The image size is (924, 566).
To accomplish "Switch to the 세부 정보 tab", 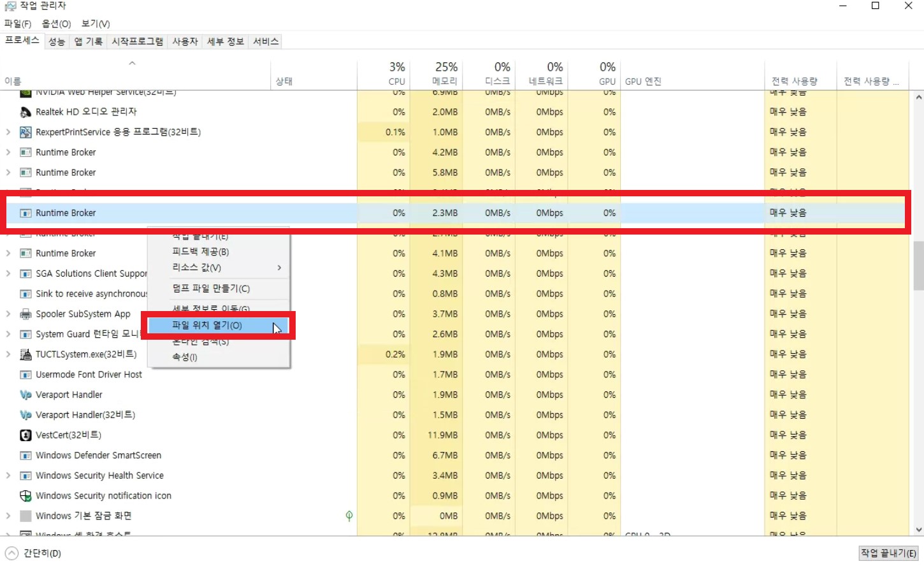I will [226, 41].
